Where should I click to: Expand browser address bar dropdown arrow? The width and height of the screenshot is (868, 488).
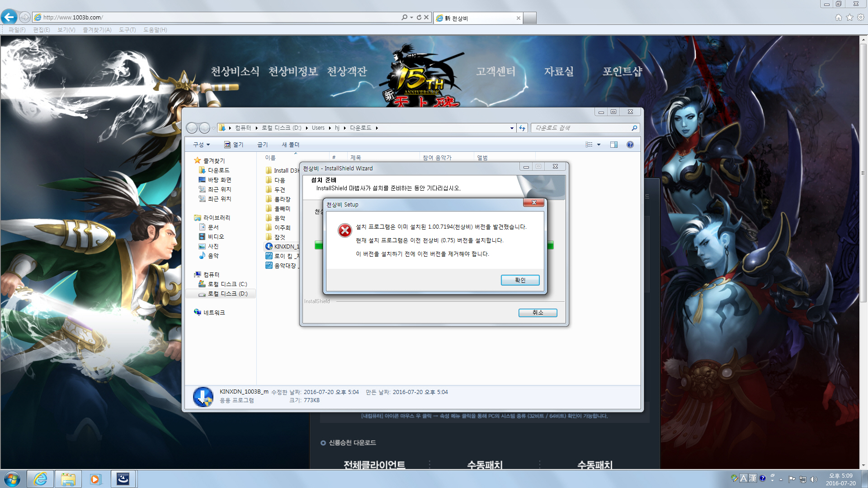tap(411, 17)
